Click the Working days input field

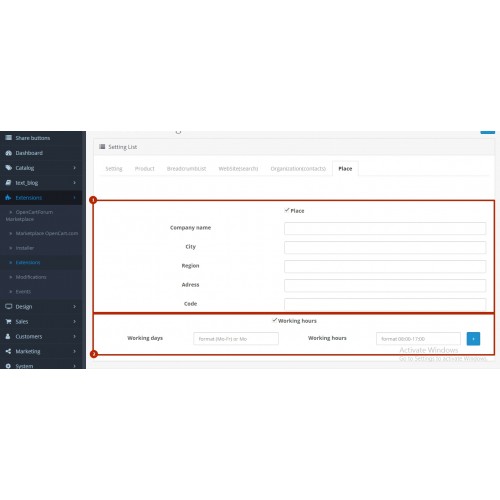[x=236, y=339]
